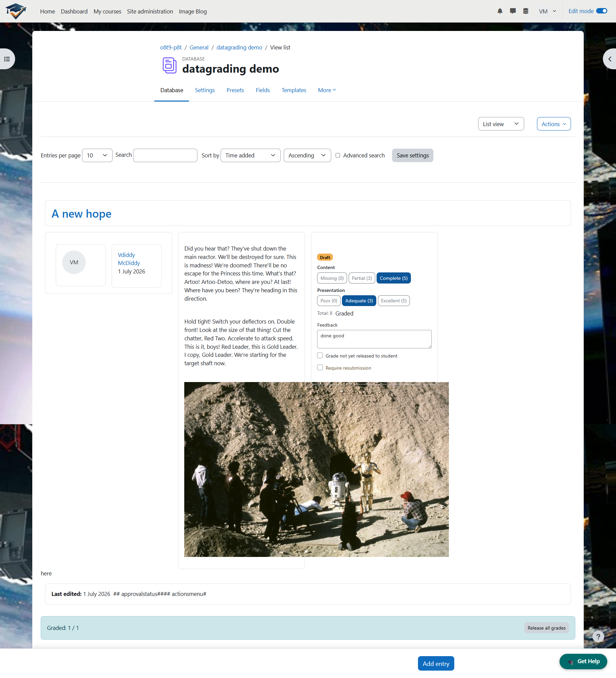The width and height of the screenshot is (616, 678).
Task: Click the Feedback text area
Action: 374,339
